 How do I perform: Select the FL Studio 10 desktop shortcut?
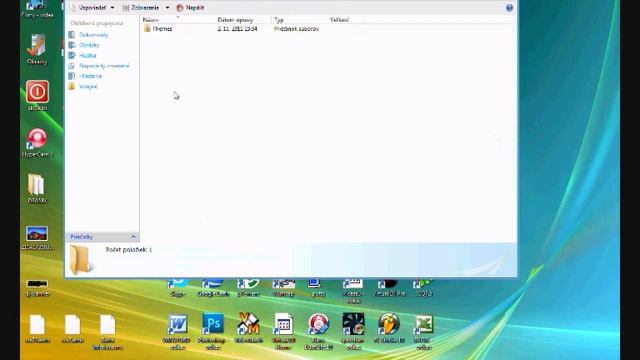pyautogui.click(x=389, y=328)
